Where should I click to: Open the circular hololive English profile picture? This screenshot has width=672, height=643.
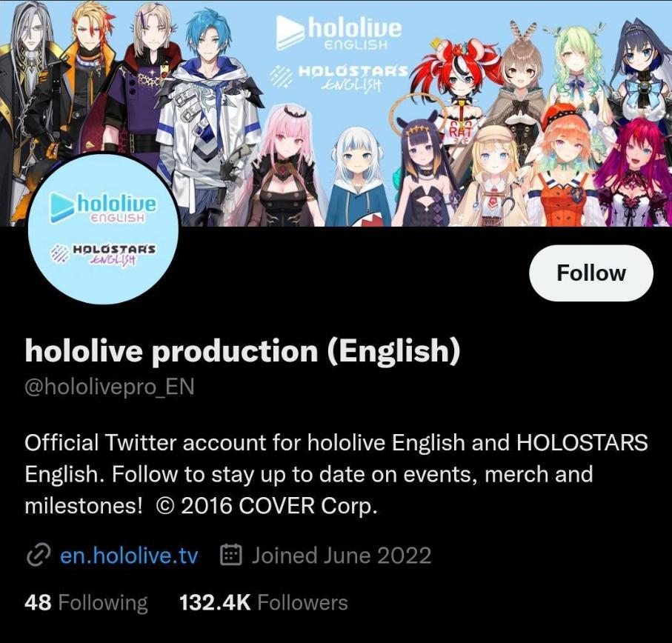click(x=103, y=229)
